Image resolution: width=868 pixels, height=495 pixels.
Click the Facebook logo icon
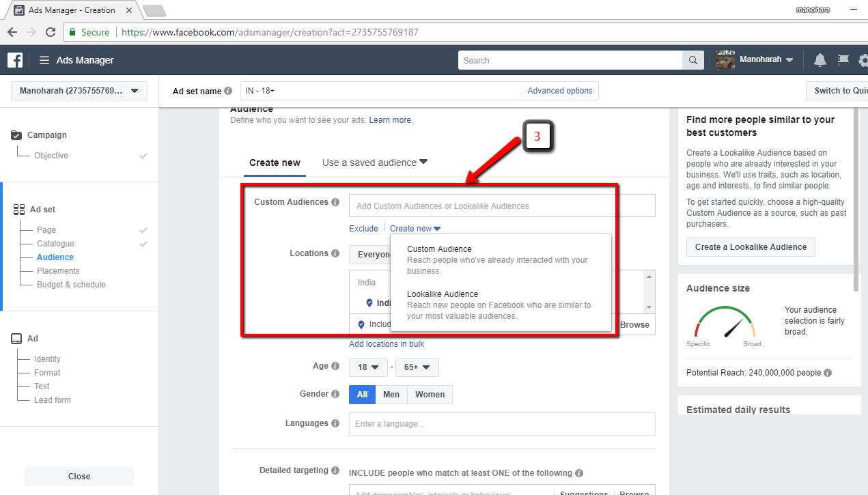click(x=15, y=60)
